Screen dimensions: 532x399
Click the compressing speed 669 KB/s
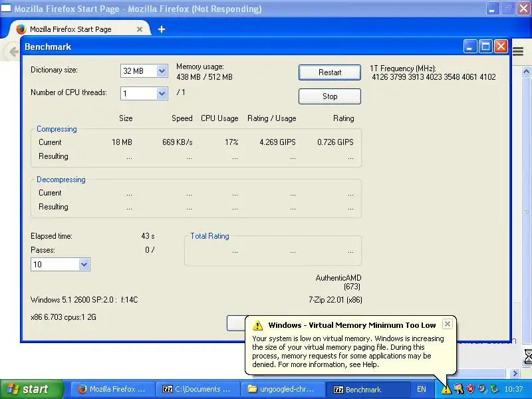point(177,142)
